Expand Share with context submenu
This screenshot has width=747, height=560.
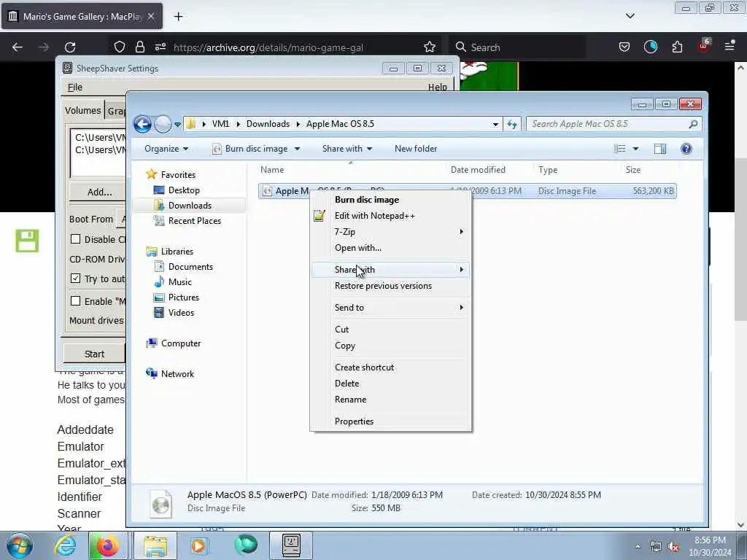pyautogui.click(x=391, y=270)
